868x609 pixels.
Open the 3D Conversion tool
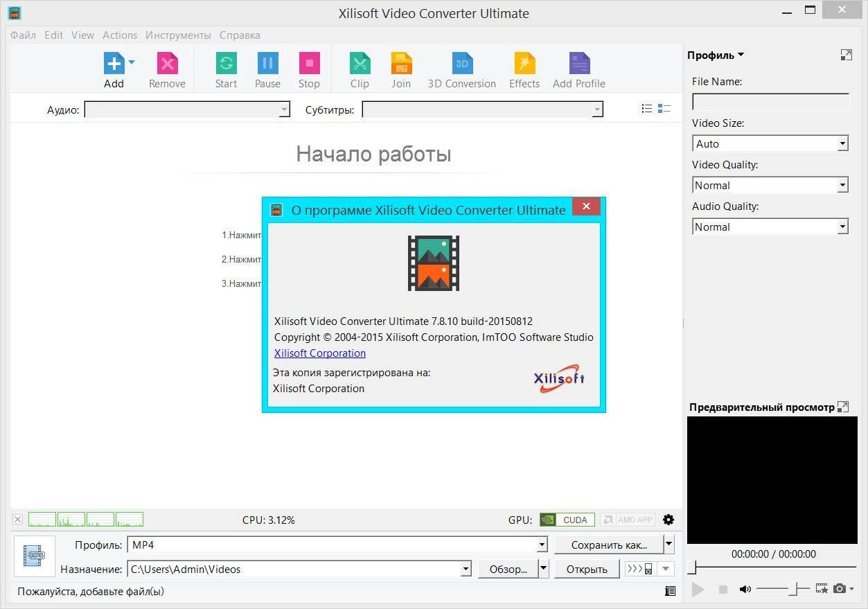pos(462,64)
